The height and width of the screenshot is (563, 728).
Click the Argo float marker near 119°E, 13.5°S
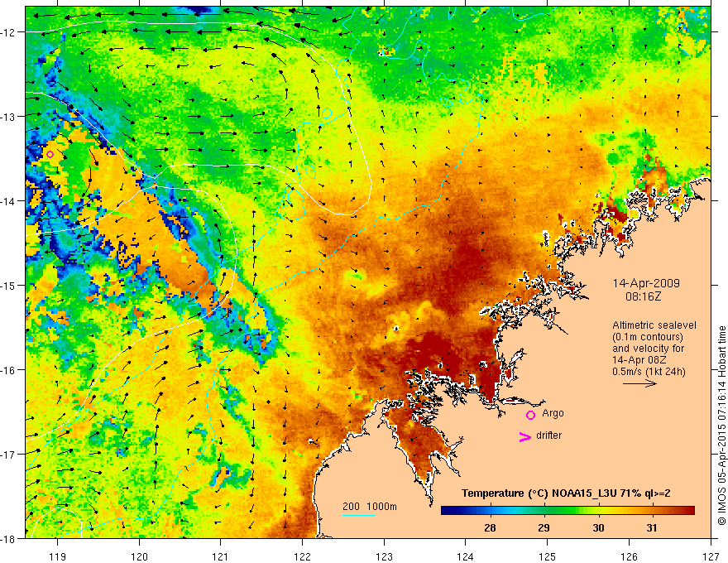(50, 154)
